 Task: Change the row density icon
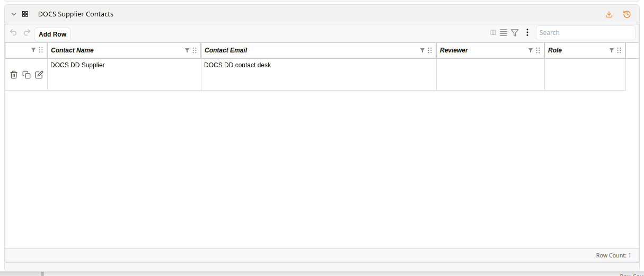504,33
